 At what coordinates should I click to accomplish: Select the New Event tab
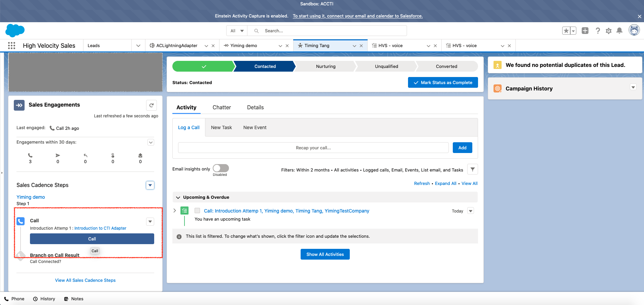coord(255,127)
